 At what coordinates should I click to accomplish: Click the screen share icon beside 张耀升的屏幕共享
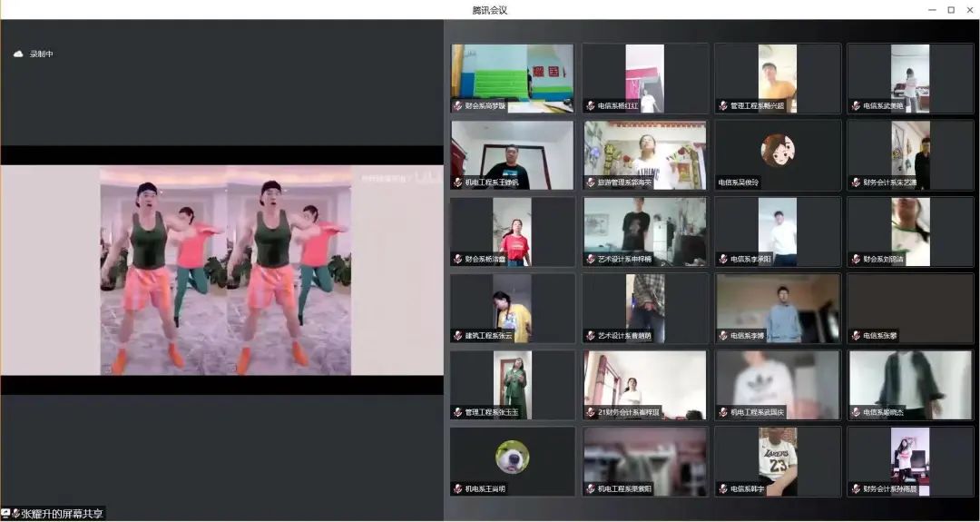pos(5,513)
